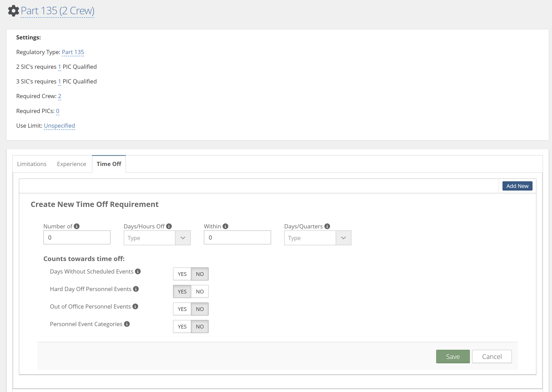Click info icon next to Within label
The height and width of the screenshot is (392, 552).
(x=226, y=226)
